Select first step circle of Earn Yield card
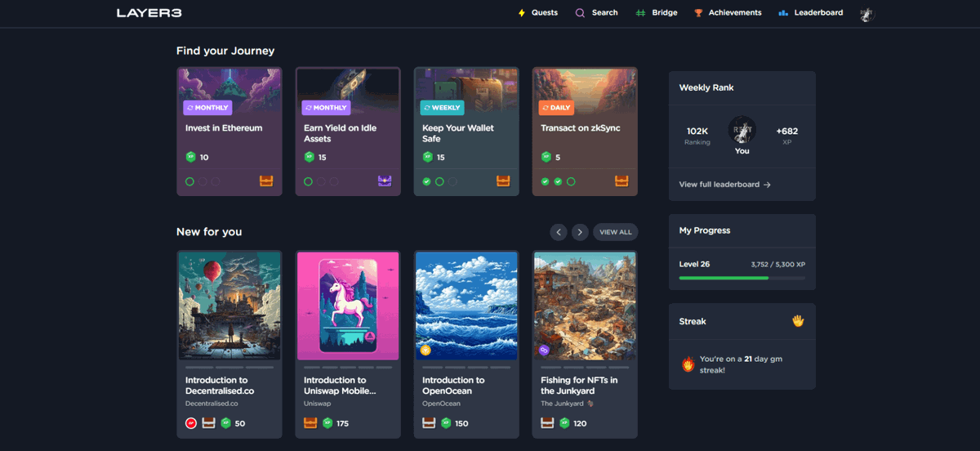Viewport: 980px width, 451px height. click(308, 181)
